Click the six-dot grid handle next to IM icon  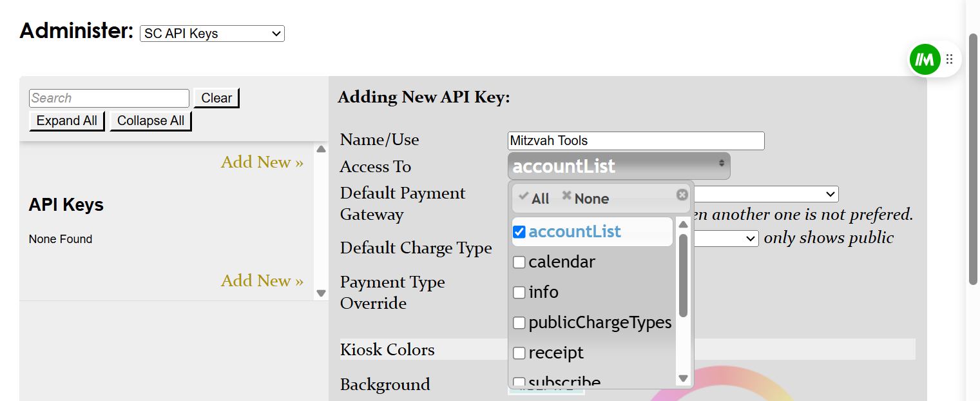(x=949, y=59)
